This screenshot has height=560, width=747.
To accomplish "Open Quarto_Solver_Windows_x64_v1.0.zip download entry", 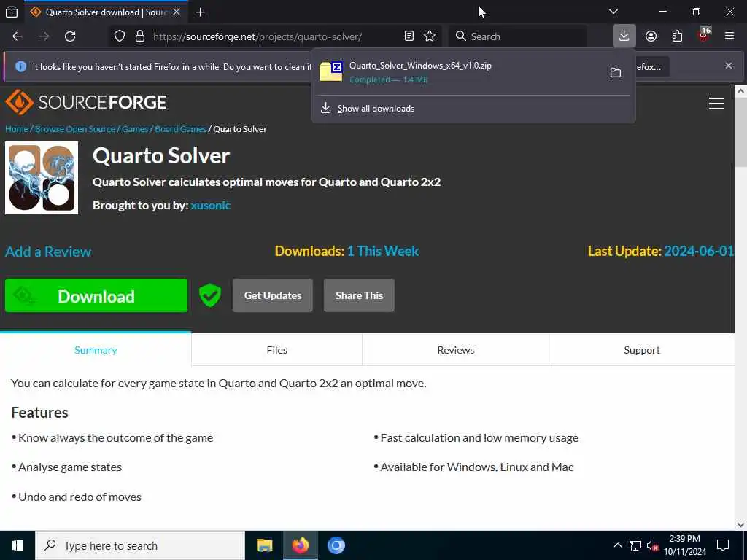I will (x=457, y=72).
